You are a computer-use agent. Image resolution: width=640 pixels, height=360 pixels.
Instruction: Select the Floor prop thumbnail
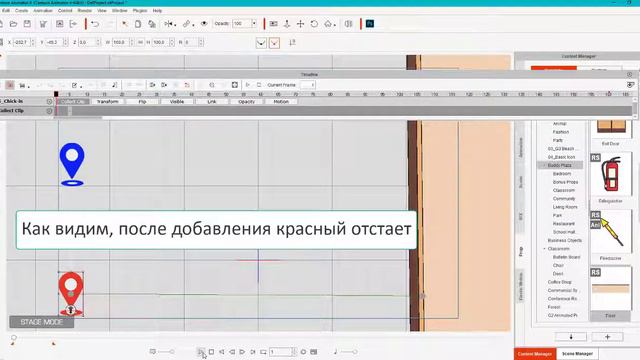[611, 289]
